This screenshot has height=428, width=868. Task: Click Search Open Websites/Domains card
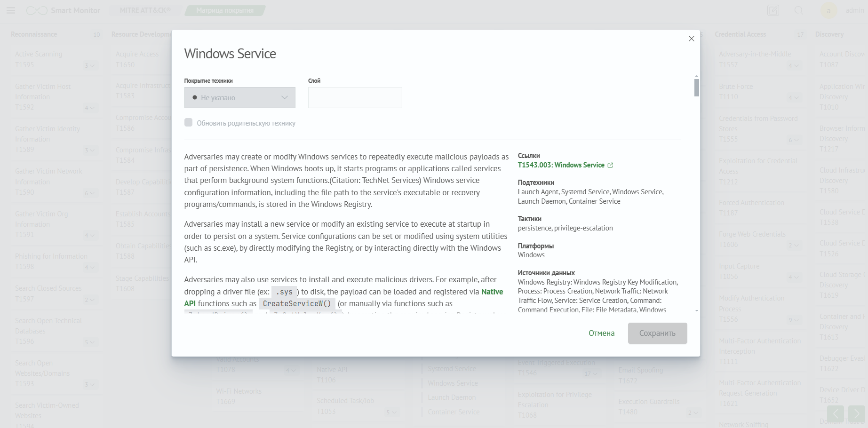point(56,373)
